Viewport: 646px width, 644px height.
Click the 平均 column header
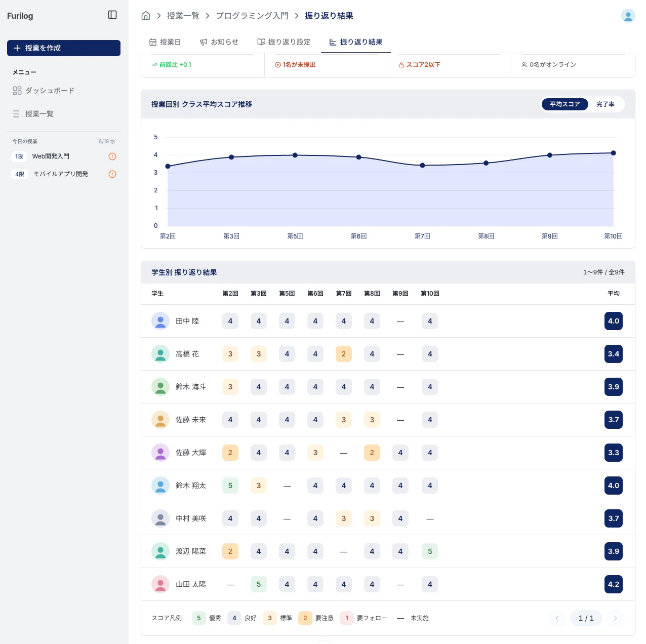pyautogui.click(x=614, y=294)
